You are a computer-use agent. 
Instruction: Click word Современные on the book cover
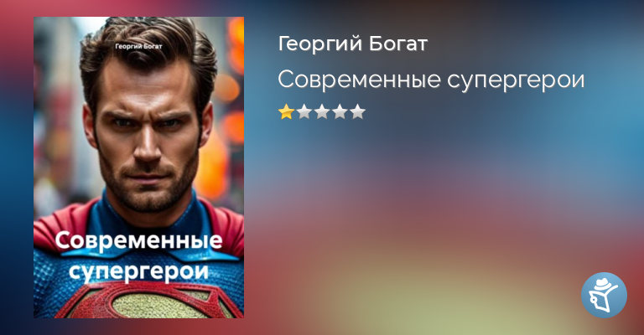(139, 240)
